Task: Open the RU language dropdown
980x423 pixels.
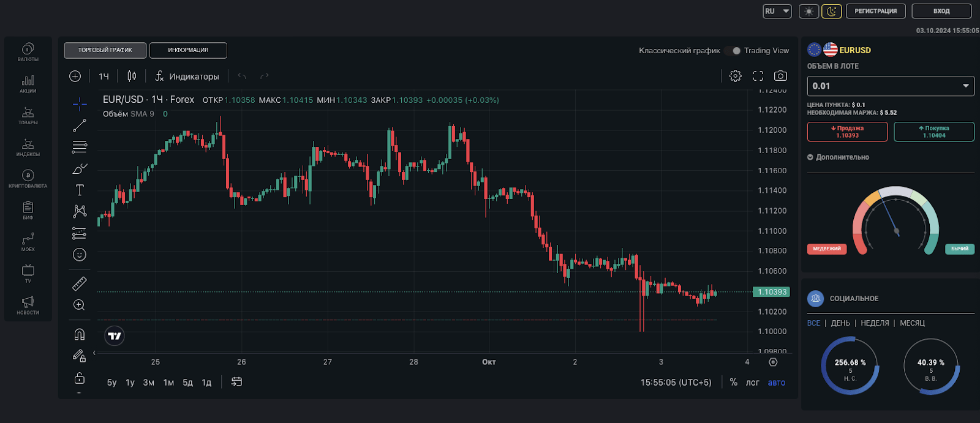Action: point(777,11)
